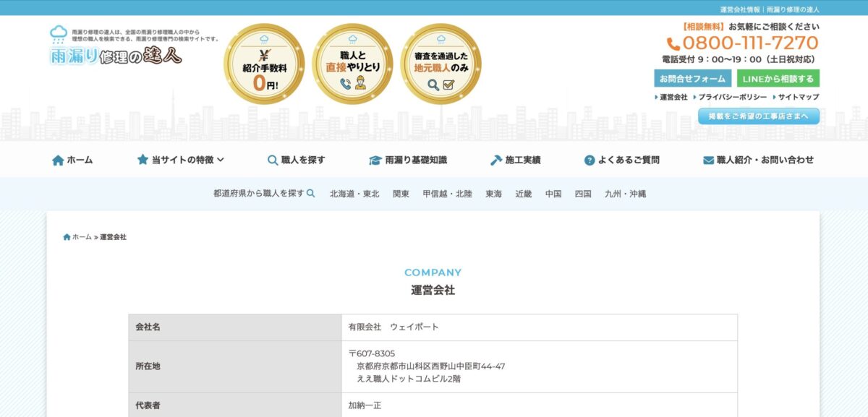Call the 0800-111-7270 phone number
Image resolution: width=868 pixels, height=417 pixels.
click(749, 43)
